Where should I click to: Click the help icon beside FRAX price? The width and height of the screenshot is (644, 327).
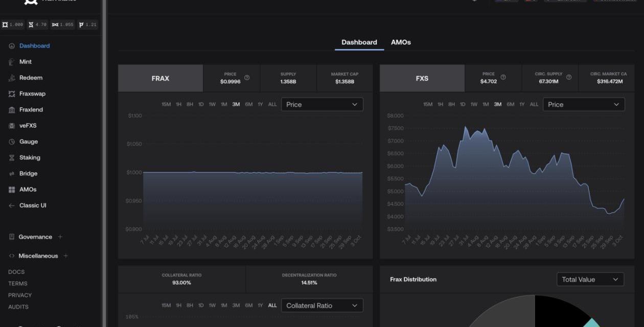(x=247, y=78)
